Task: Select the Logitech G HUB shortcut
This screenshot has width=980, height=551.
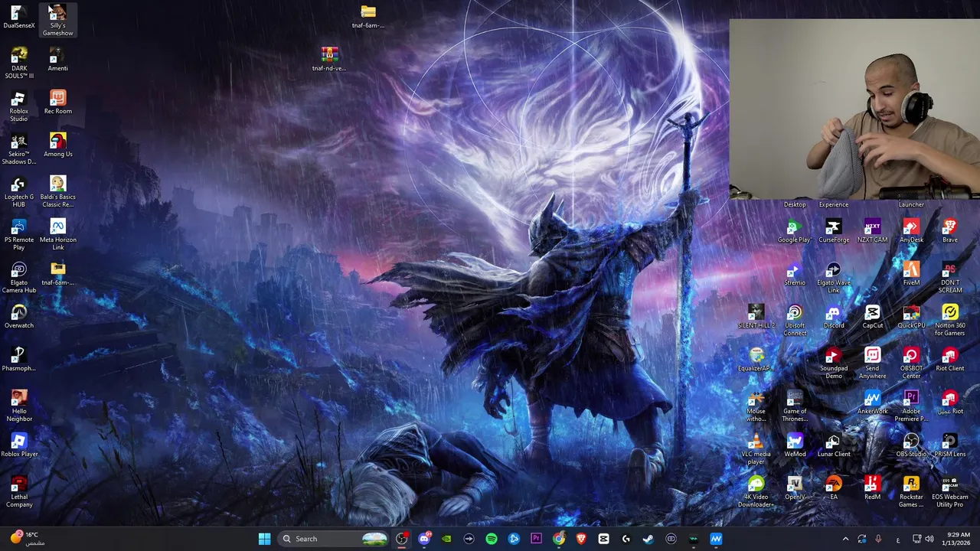Action: tap(19, 191)
